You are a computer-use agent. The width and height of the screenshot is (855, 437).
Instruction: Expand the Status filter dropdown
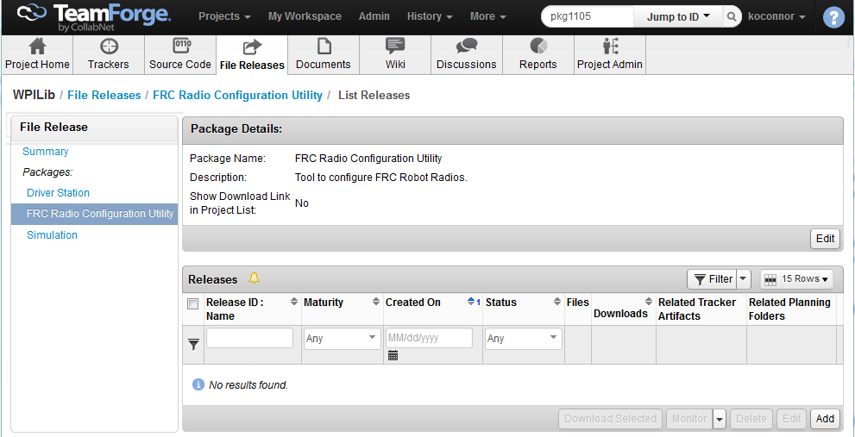[x=523, y=338]
